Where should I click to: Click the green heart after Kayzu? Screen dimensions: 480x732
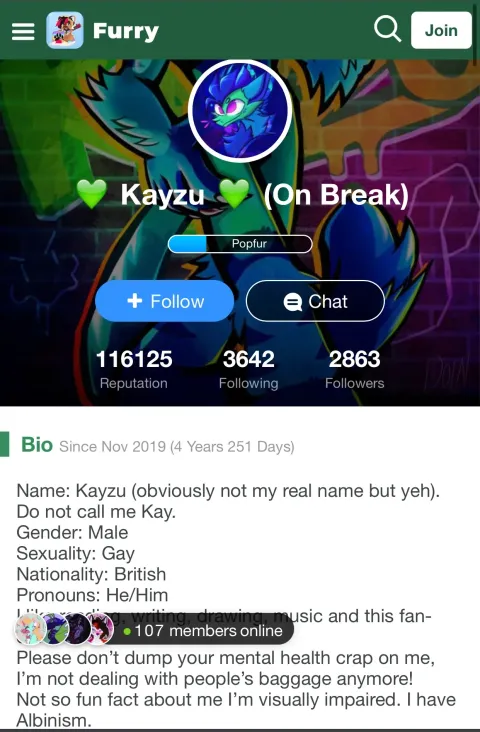(x=234, y=194)
